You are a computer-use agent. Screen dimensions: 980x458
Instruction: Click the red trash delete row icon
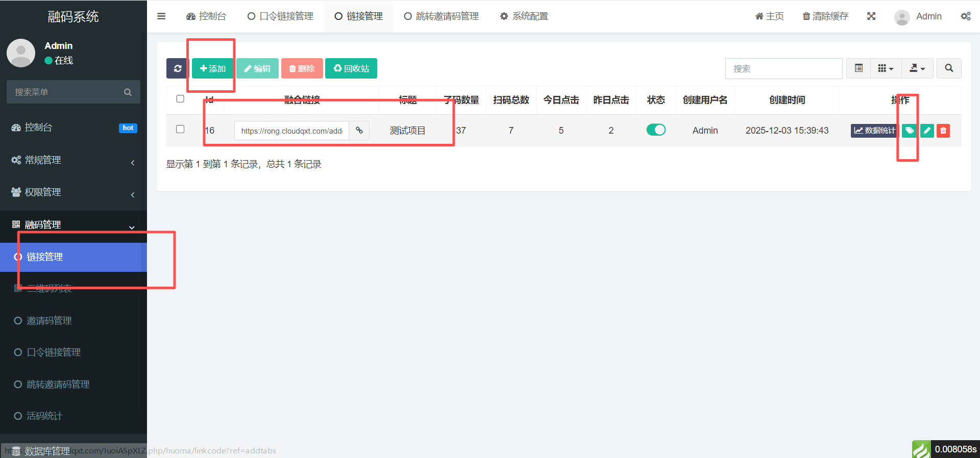pyautogui.click(x=943, y=131)
